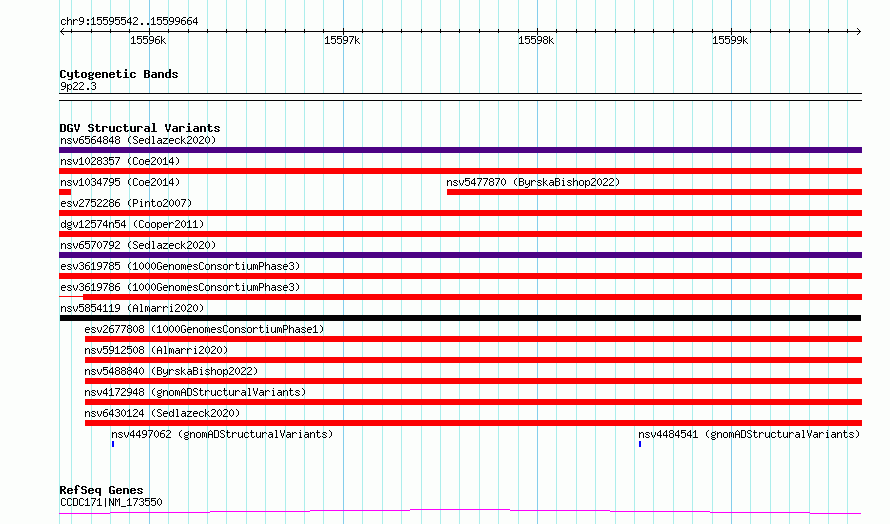890x524 pixels.
Task: Select the red esv3619785 variant bar
Action: click(460, 276)
